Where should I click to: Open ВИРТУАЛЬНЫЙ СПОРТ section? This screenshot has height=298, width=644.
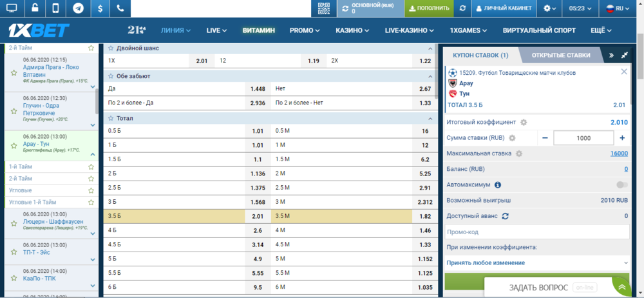(x=539, y=30)
